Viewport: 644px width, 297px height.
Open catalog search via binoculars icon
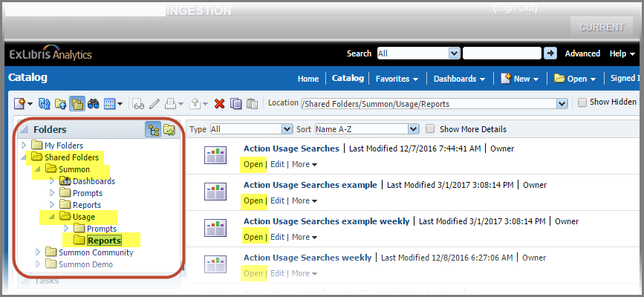94,103
